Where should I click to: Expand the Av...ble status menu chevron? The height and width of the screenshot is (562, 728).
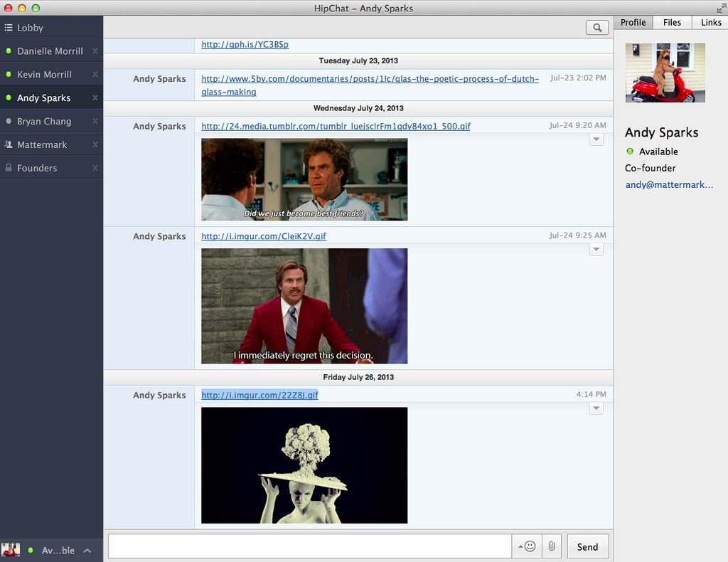tap(87, 551)
